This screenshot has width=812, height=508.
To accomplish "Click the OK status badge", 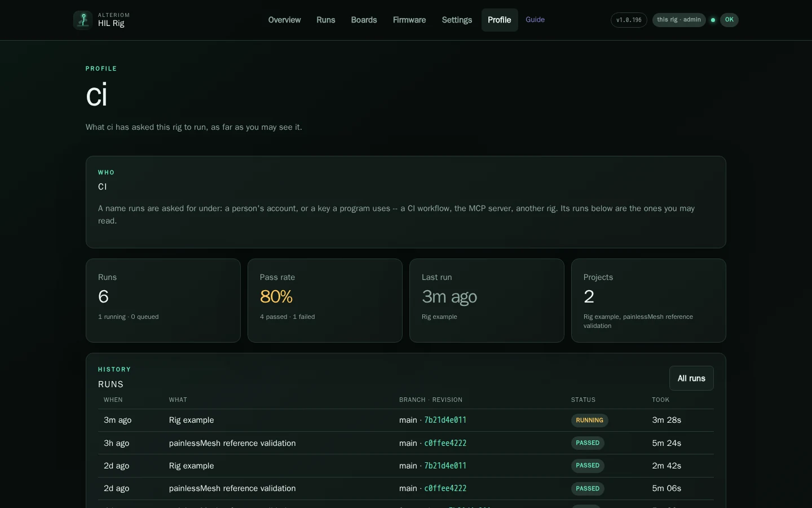I will tap(729, 20).
